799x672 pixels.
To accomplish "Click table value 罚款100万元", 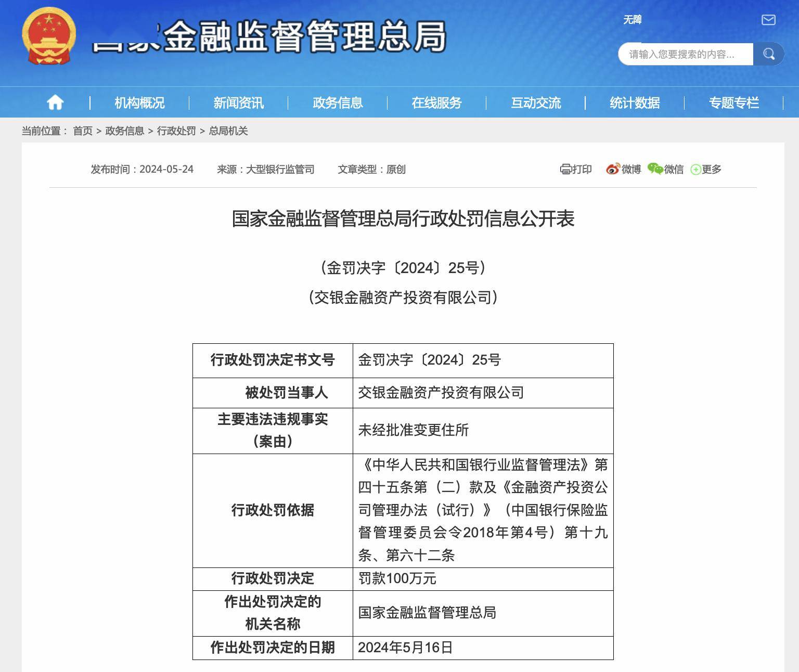I will pos(397,578).
